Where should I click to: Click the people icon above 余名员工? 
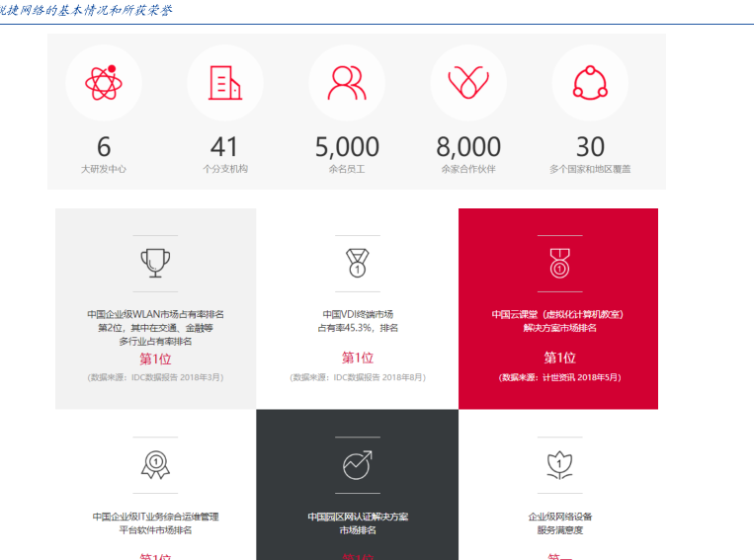pos(346,83)
